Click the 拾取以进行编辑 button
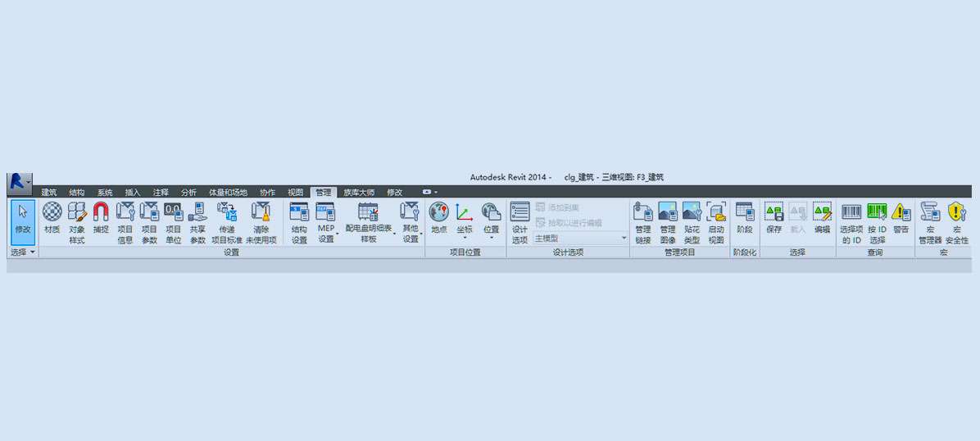This screenshot has height=441, width=980. (569, 223)
